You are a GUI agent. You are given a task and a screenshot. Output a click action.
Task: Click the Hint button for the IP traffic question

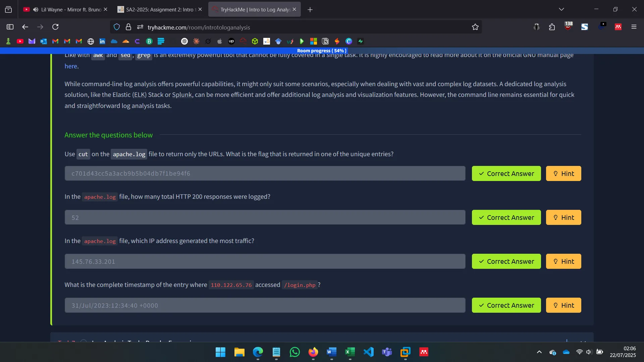point(563,261)
